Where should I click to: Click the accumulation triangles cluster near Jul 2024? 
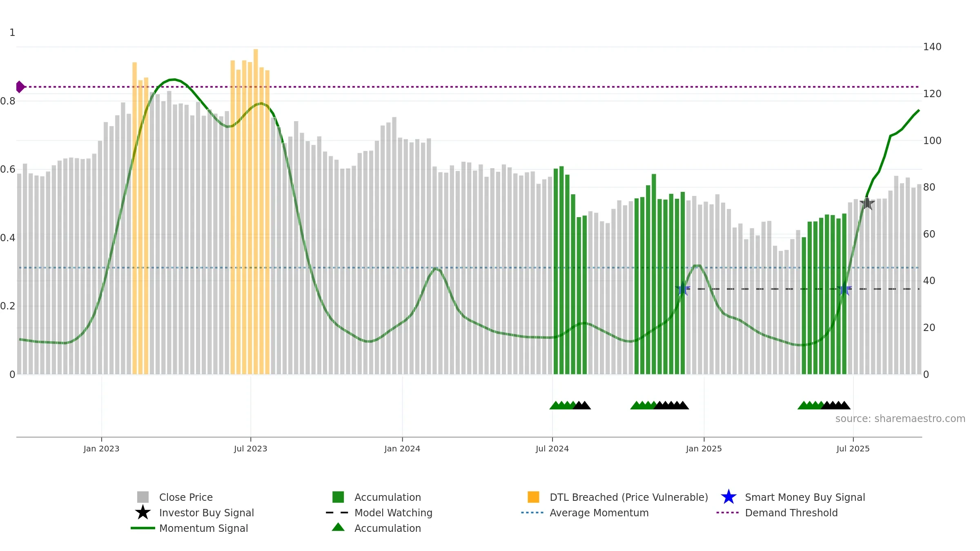pos(570,405)
